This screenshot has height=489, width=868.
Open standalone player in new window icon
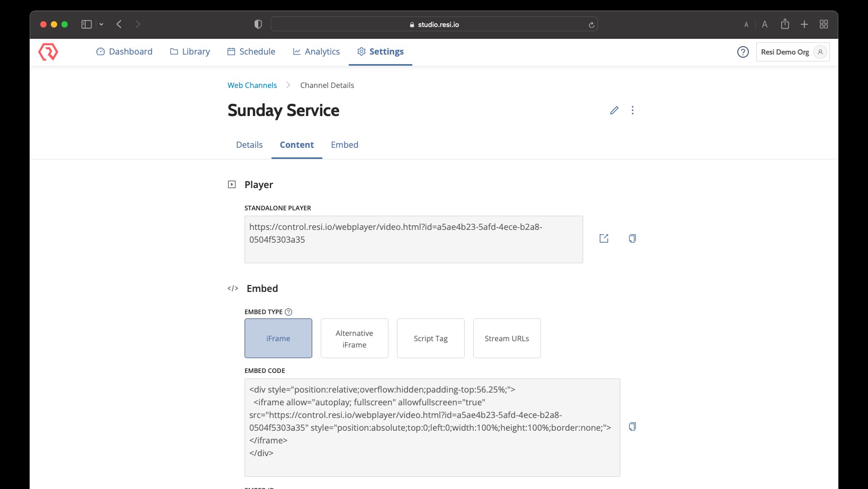[x=604, y=238]
